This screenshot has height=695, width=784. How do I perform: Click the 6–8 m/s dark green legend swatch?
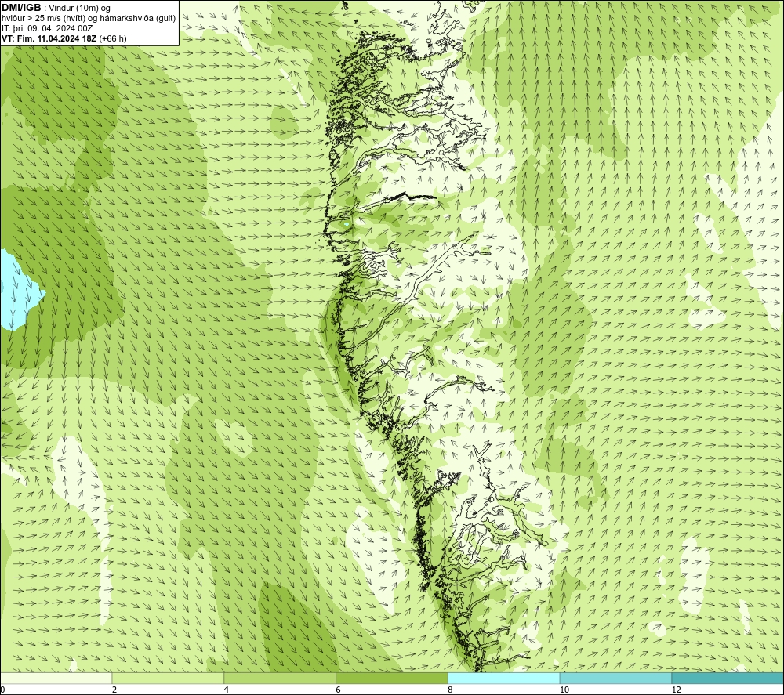tap(392, 678)
